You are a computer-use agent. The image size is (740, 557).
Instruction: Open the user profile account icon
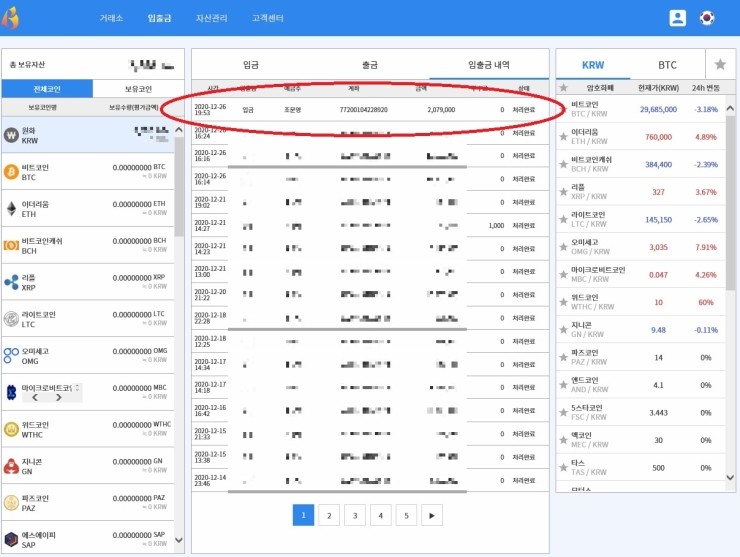point(678,18)
